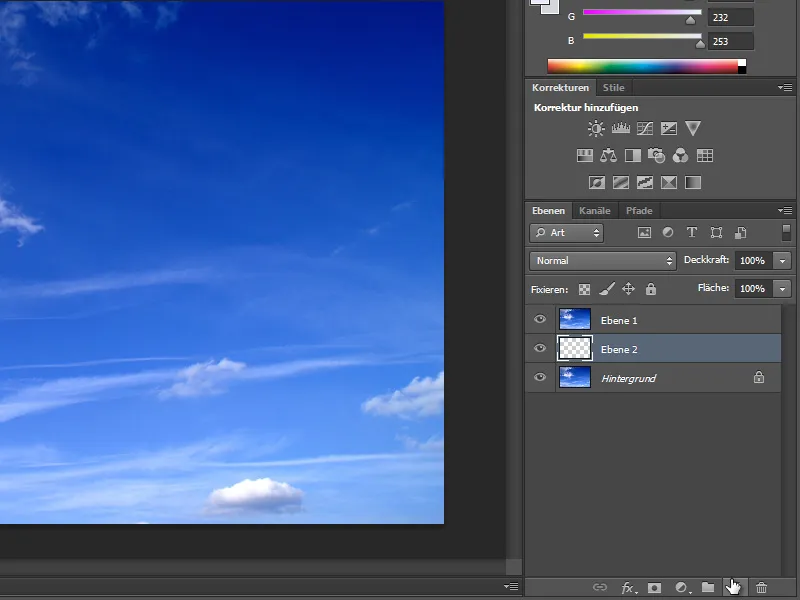Open the Normal blend mode dropdown
Image resolution: width=800 pixels, height=600 pixels.
(x=603, y=261)
